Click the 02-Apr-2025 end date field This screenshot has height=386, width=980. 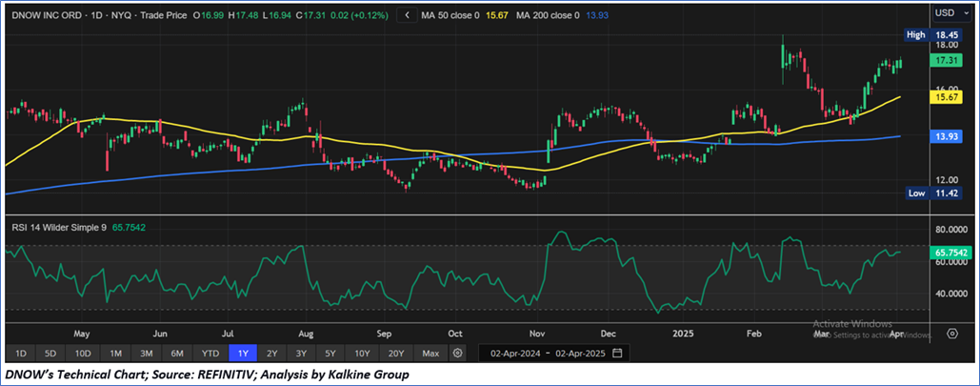[577, 354]
